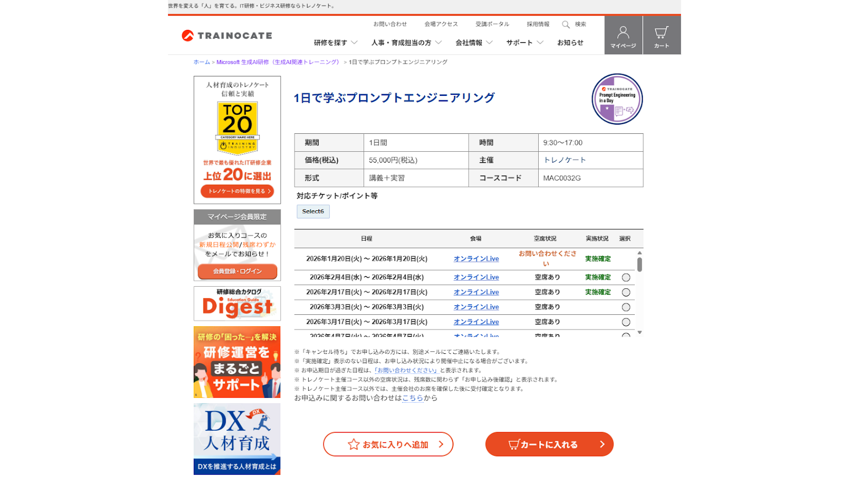
Task: Click the 空席あり status for 2026年3月3日
Action: [547, 307]
